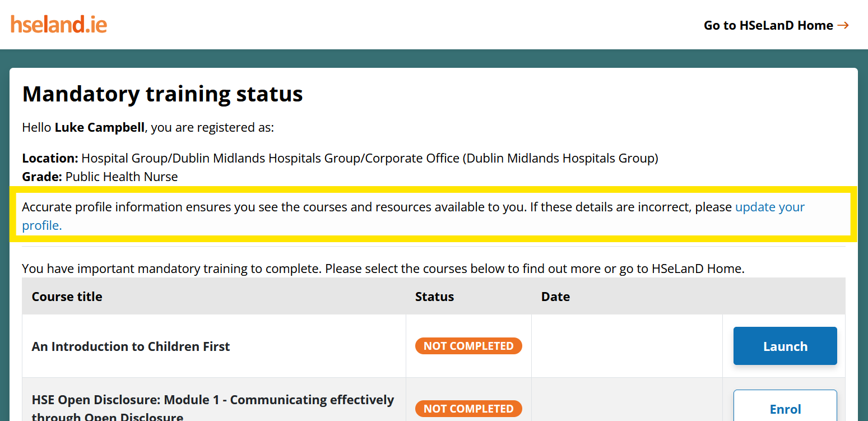This screenshot has height=421, width=868.
Task: Click the HSE Open Disclosure Module 1 course title
Action: coord(213,400)
